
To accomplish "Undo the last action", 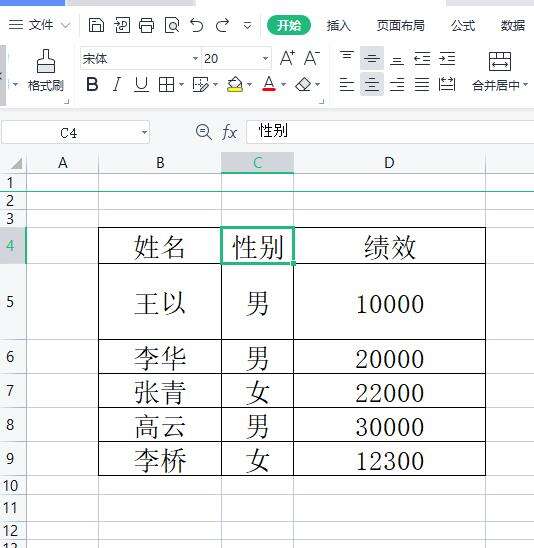I will (196, 26).
